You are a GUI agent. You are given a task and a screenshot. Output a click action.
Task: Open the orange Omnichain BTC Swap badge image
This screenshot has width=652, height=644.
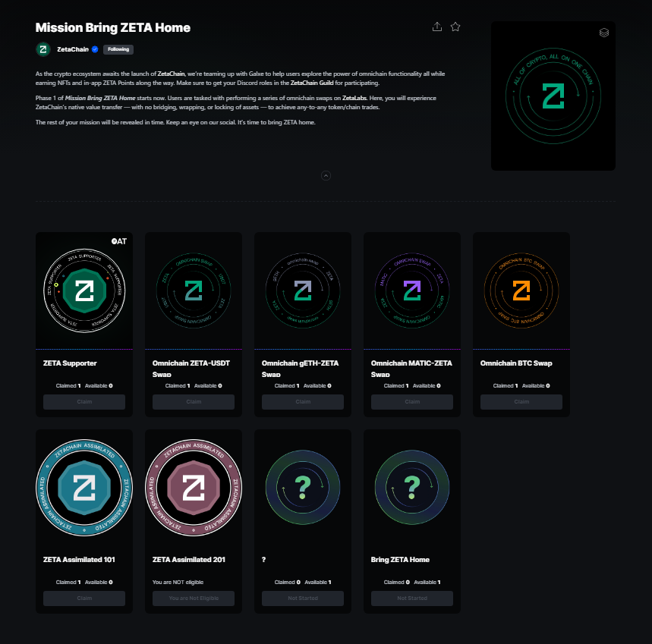tap(521, 291)
